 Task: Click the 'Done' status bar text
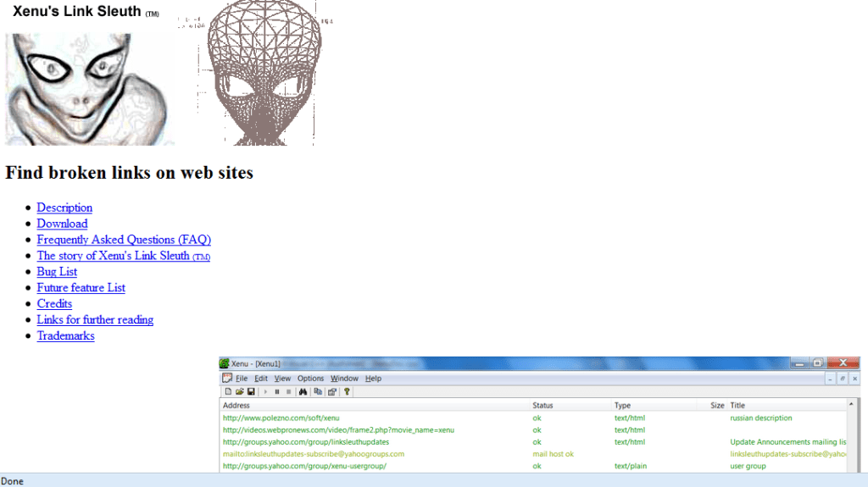[12, 481]
